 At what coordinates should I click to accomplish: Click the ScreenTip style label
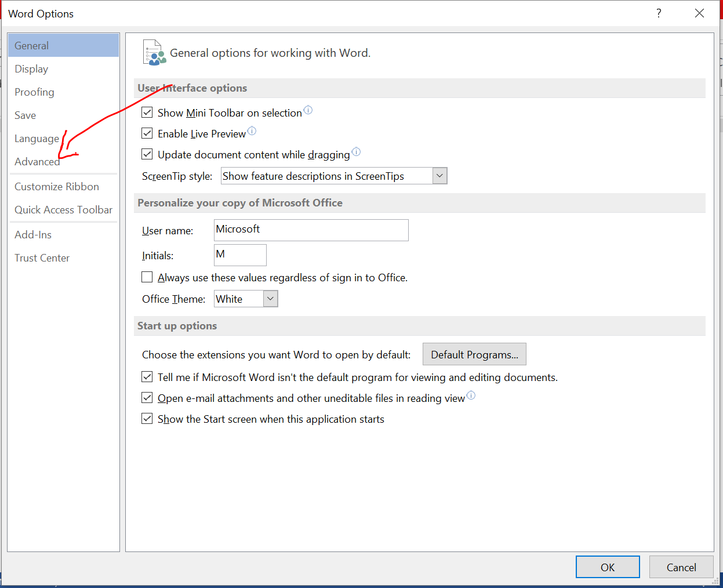[x=177, y=176]
